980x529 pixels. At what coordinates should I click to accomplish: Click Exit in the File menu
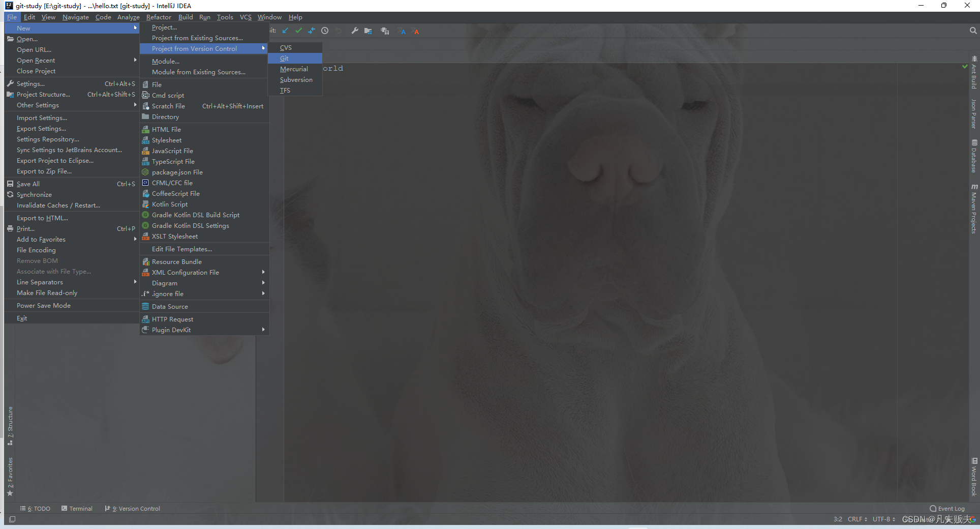coord(72,318)
